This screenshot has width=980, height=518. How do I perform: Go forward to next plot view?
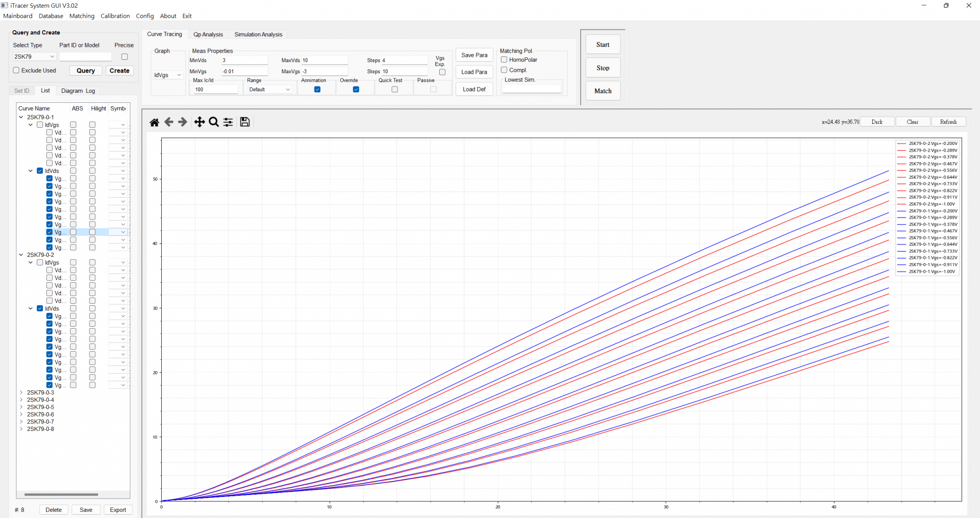click(182, 122)
